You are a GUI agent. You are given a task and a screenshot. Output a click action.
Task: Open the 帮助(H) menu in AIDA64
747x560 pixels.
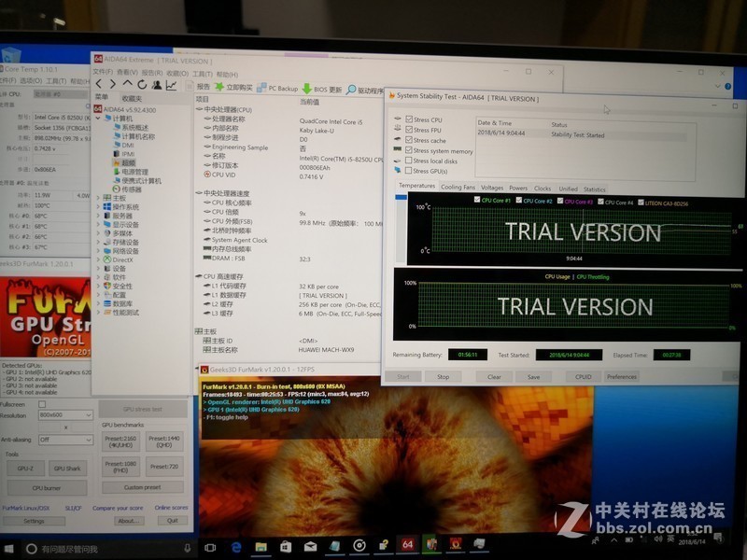(227, 75)
